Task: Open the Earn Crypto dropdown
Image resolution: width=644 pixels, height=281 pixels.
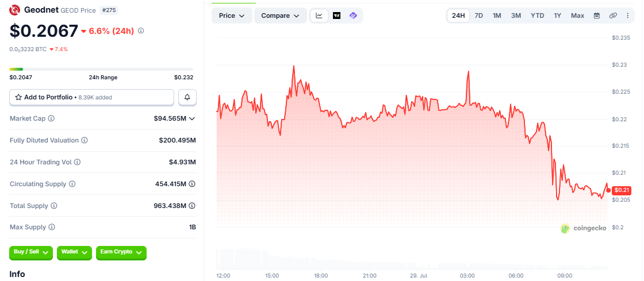Action: tap(121, 252)
